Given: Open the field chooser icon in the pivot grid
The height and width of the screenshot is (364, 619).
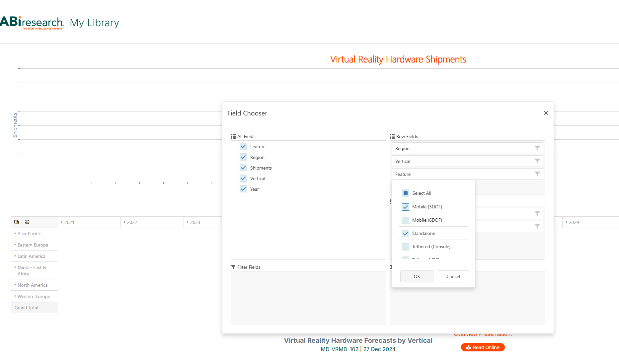Looking at the screenshot, I should click(x=17, y=222).
